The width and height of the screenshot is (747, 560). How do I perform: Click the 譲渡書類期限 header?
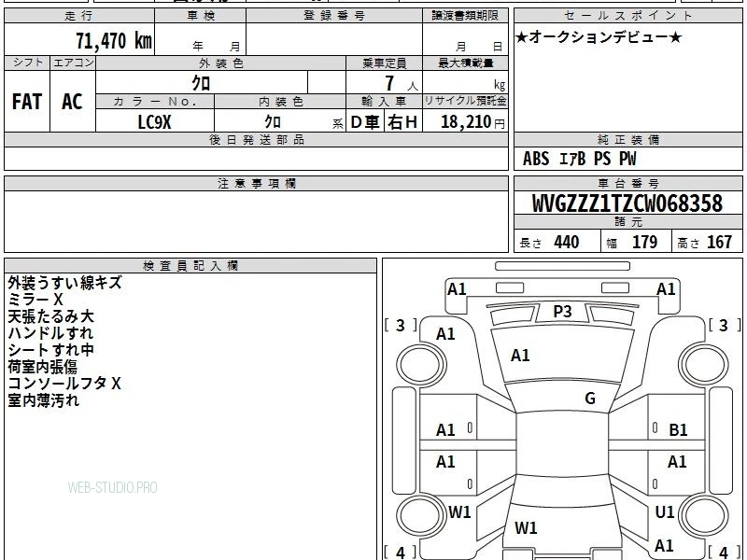click(x=465, y=16)
